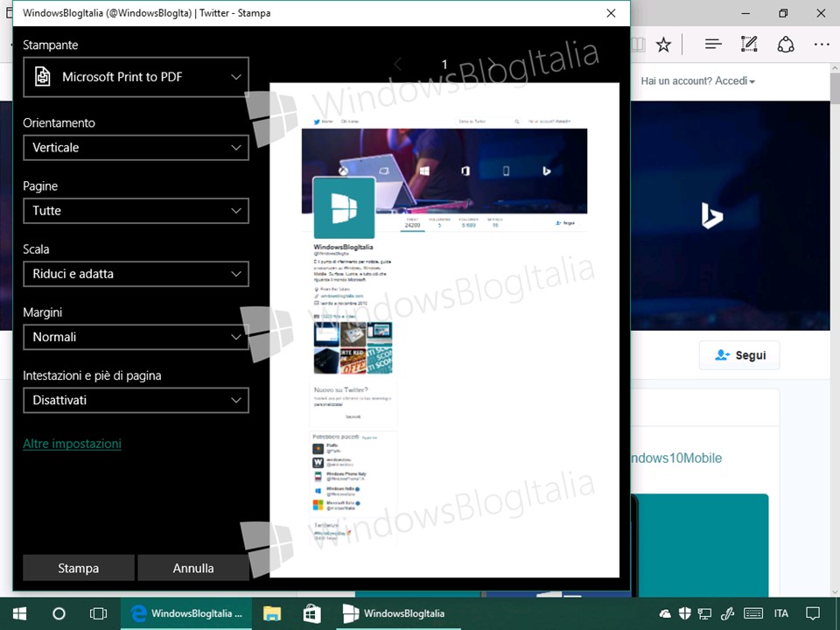The height and width of the screenshot is (630, 840).
Task: Click the OneDrive cloud tray icon
Action: pos(665,613)
